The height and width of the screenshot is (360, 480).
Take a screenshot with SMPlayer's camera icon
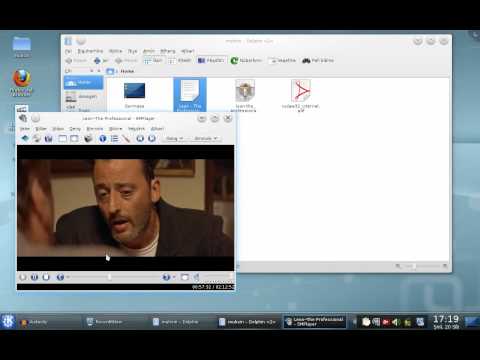pyautogui.click(x=88, y=138)
